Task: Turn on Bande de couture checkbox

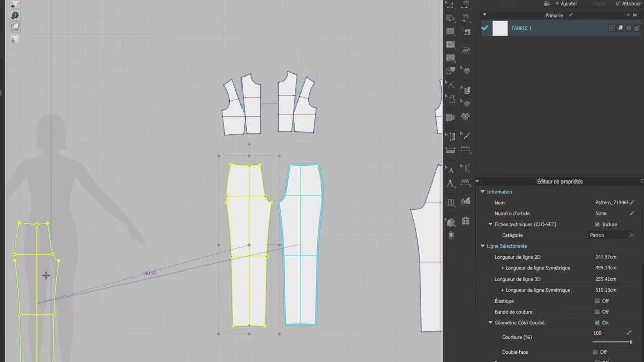Action: [597, 312]
